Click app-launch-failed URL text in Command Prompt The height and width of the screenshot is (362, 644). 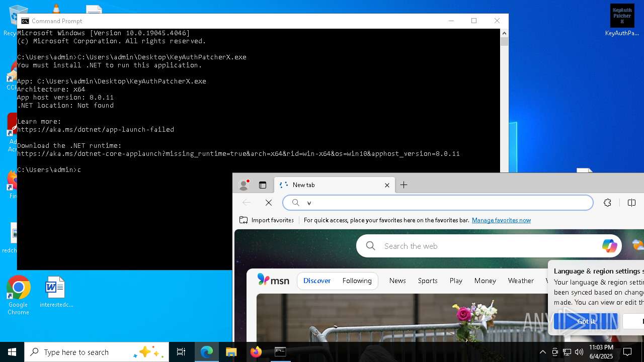[96, 129]
